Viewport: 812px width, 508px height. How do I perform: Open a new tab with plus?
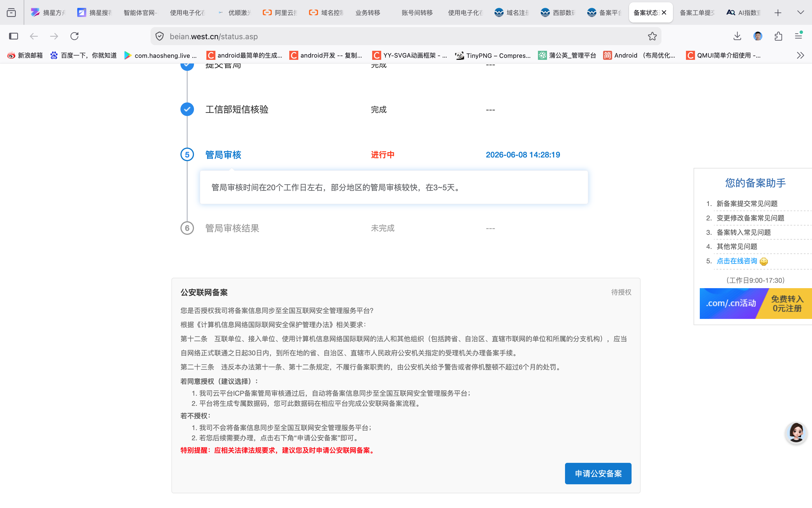[778, 13]
